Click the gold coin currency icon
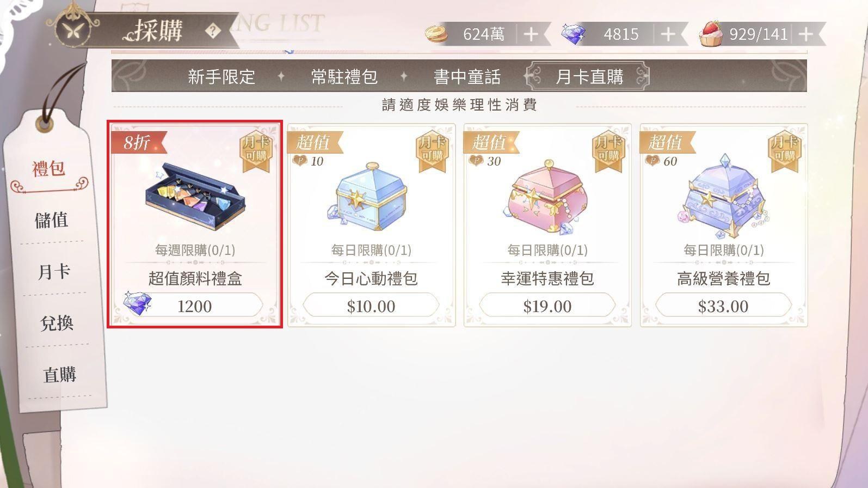 [x=436, y=34]
